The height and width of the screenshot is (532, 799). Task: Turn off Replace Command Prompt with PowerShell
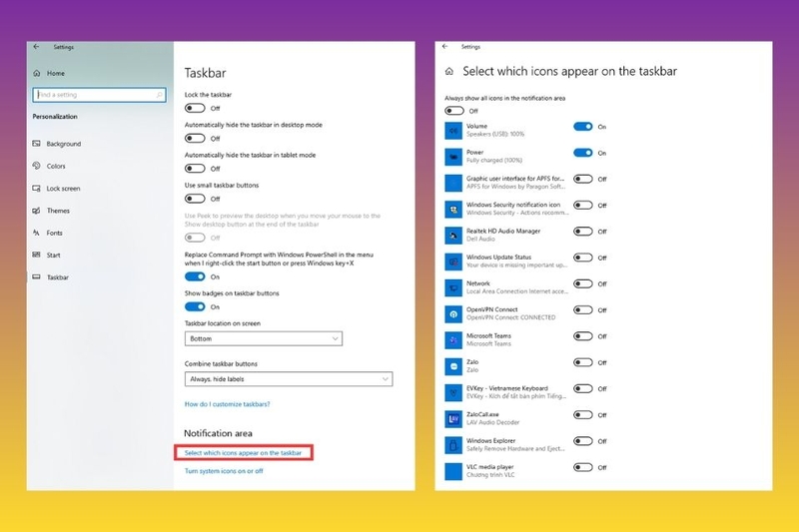tap(195, 276)
